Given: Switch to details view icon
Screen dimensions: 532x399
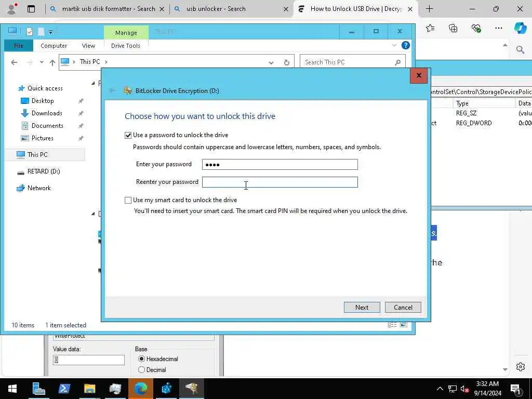Looking at the screenshot, I should [392, 325].
